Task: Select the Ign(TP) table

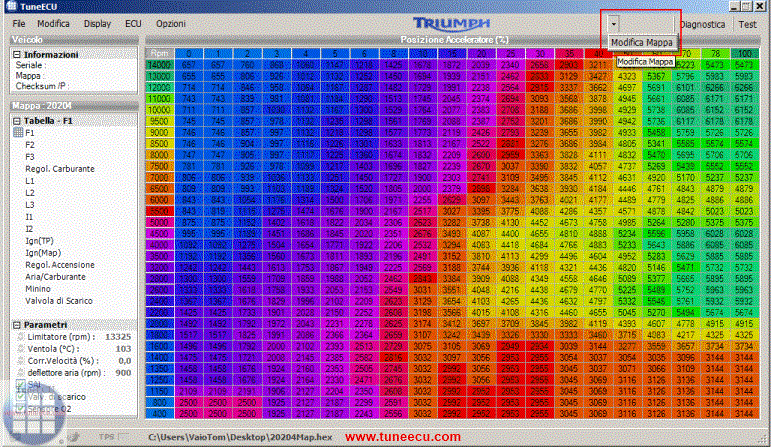Action: 39,241
